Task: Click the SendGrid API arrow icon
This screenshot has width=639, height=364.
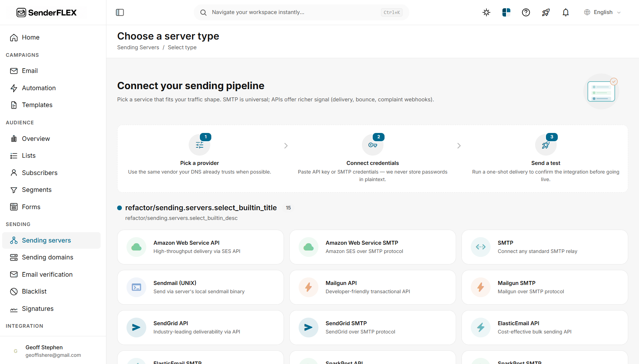Action: tap(137, 328)
